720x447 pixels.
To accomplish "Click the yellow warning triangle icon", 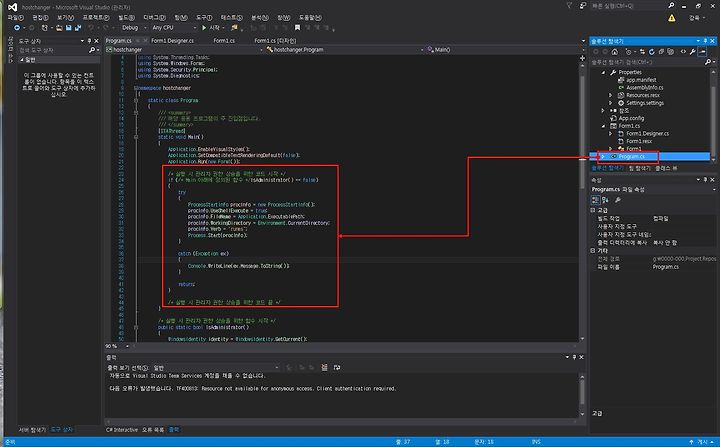I will 671,18.
